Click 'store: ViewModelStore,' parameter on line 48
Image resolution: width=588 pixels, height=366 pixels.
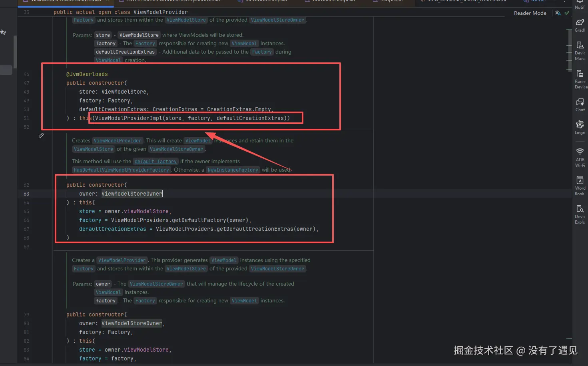(114, 92)
